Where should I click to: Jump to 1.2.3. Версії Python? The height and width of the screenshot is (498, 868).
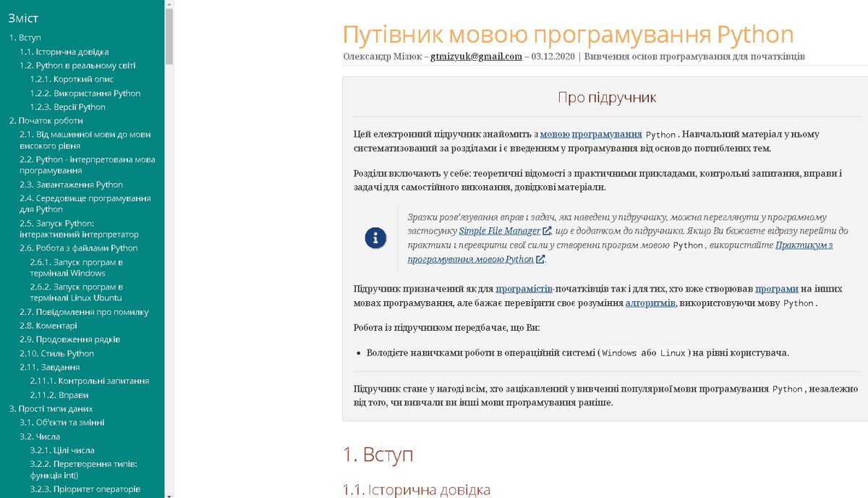pyautogui.click(x=68, y=107)
